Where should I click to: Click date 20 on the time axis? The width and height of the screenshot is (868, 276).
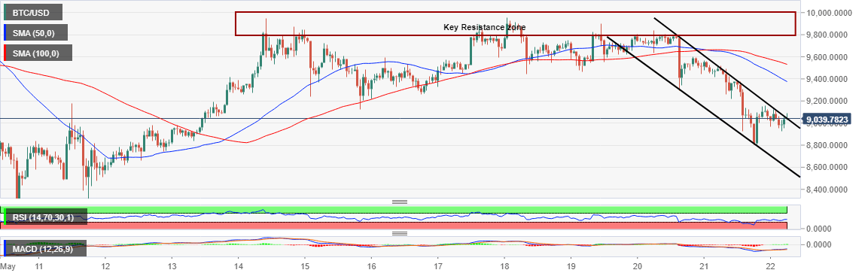click(x=637, y=266)
